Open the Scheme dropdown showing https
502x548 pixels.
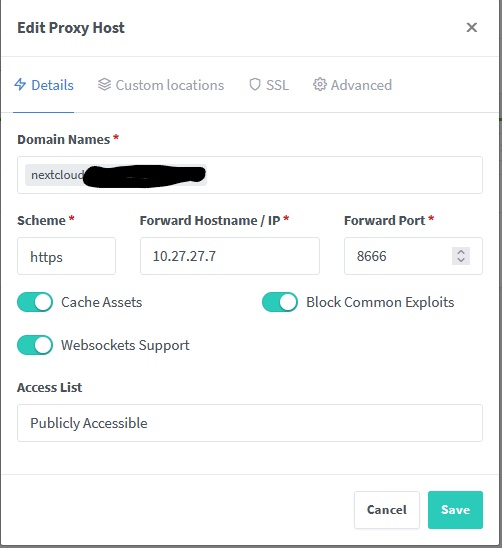(66, 256)
